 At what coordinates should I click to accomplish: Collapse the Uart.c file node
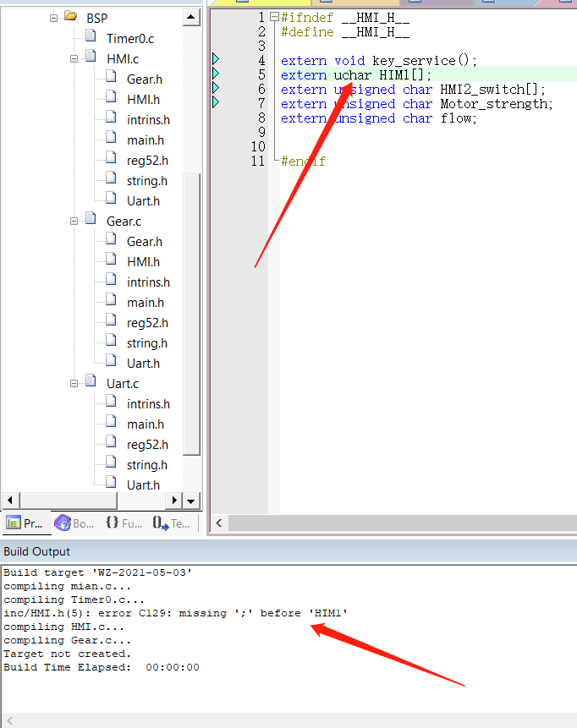pyautogui.click(x=74, y=384)
